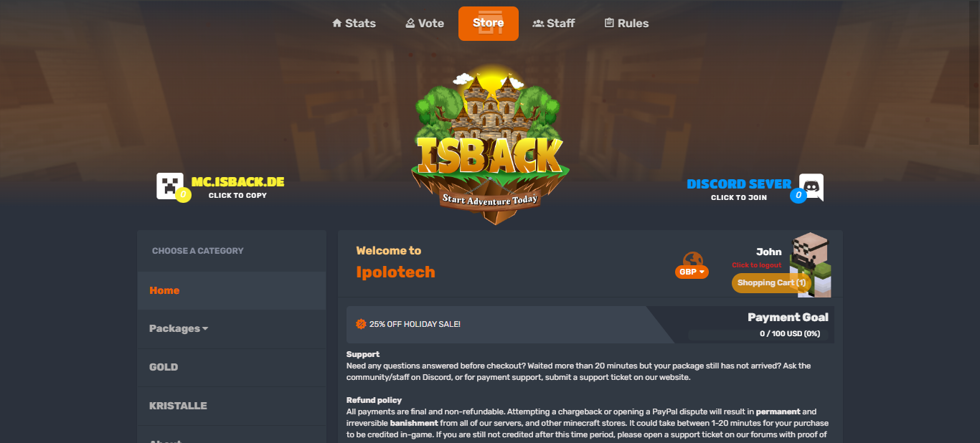Click the people icon beside Staff
Image resolution: width=980 pixels, height=443 pixels.
pos(538,23)
